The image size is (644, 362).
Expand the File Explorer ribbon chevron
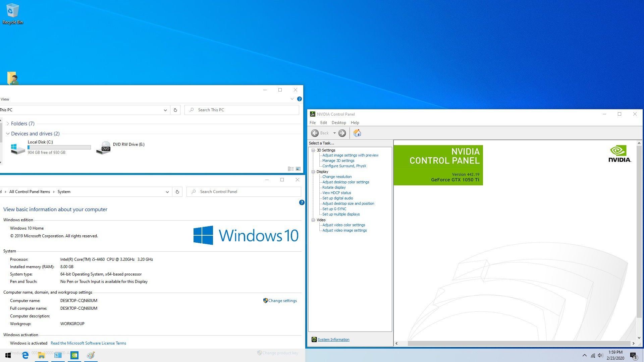tap(292, 99)
